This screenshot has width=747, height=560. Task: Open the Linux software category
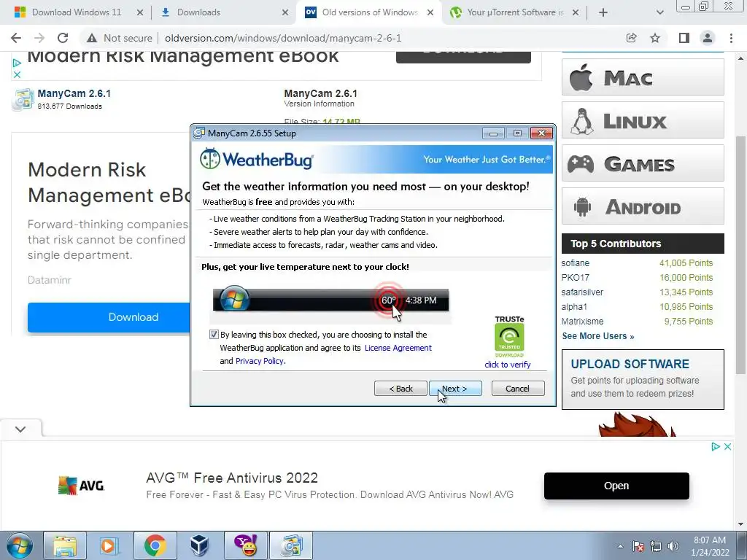tap(643, 120)
